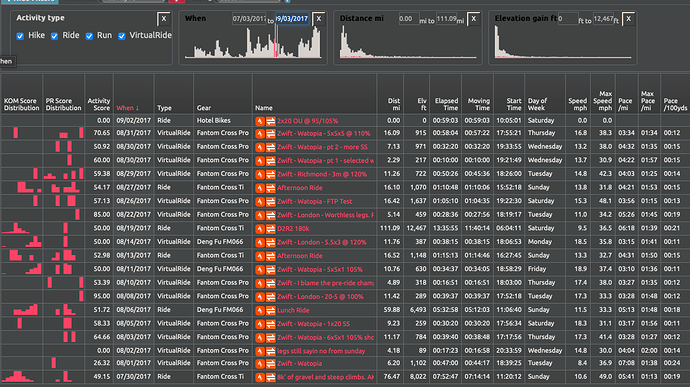
Task: Sort by Moving Time column
Action: point(479,104)
